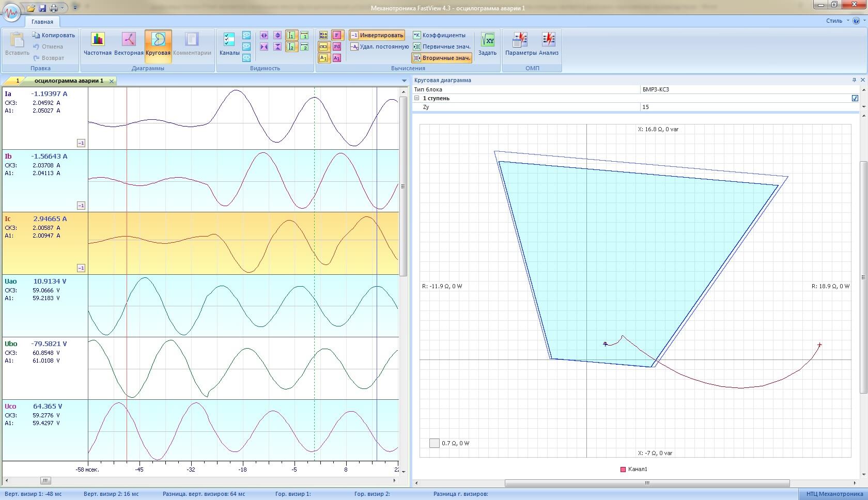
Task: Click the Коэффициенты button
Action: coord(439,35)
